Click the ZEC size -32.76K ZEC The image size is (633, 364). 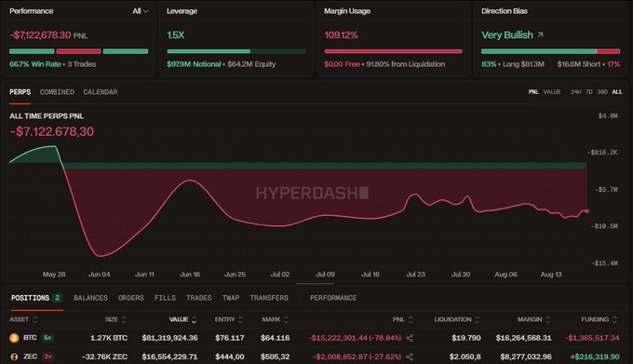[x=104, y=357]
